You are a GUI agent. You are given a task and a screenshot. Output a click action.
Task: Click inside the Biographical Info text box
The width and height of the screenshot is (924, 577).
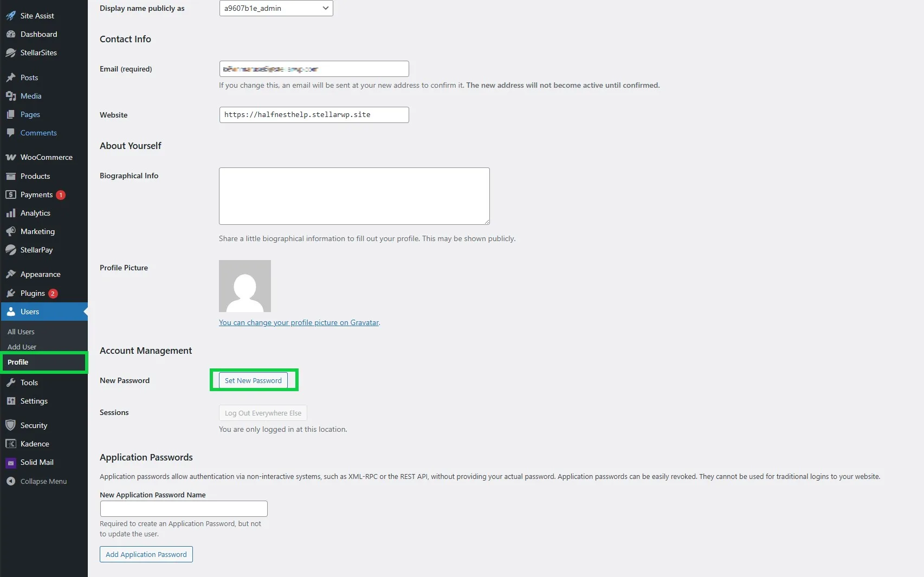354,196
